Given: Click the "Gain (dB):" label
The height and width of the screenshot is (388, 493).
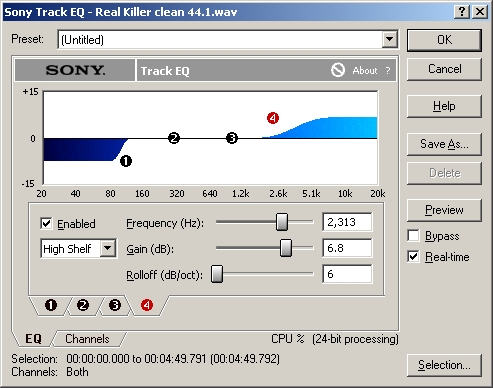Looking at the screenshot, I should (150, 249).
